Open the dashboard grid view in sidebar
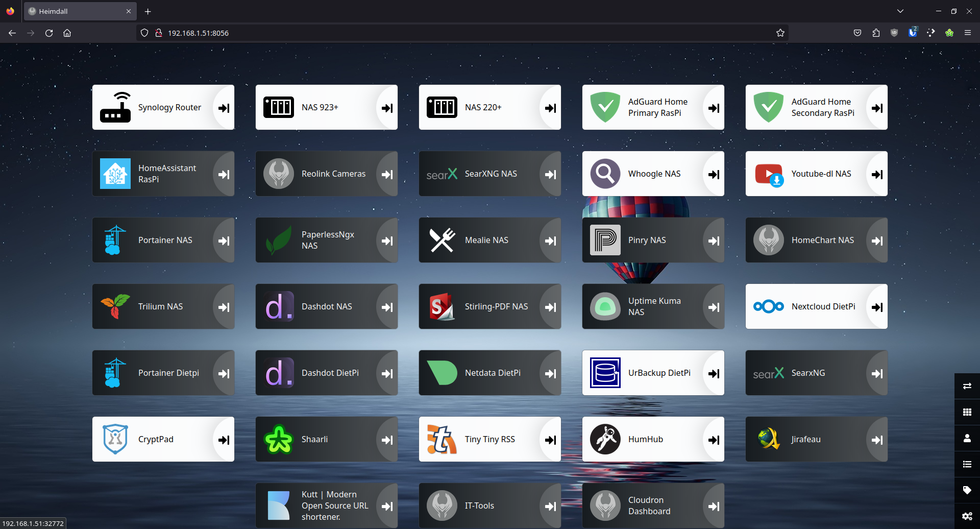 [x=967, y=412]
